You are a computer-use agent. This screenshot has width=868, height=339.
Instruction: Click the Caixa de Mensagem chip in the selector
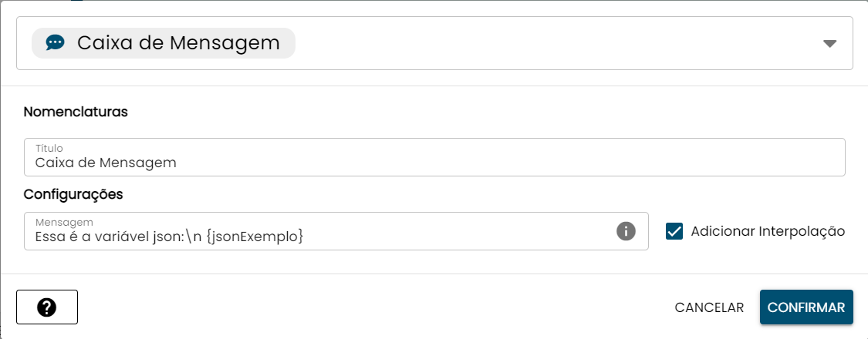[x=164, y=43]
